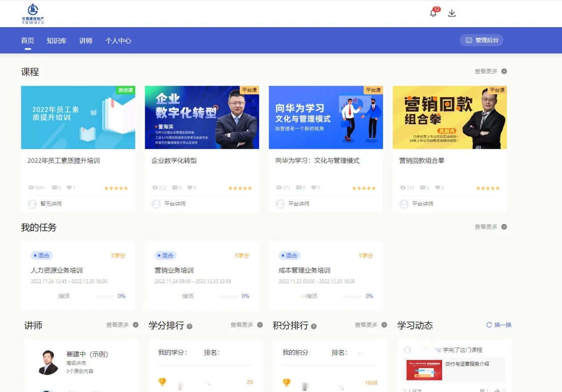Image resolution: width=562 pixels, height=392 pixels.
Task: Click the help icon next to 积分排行
Action: click(314, 326)
